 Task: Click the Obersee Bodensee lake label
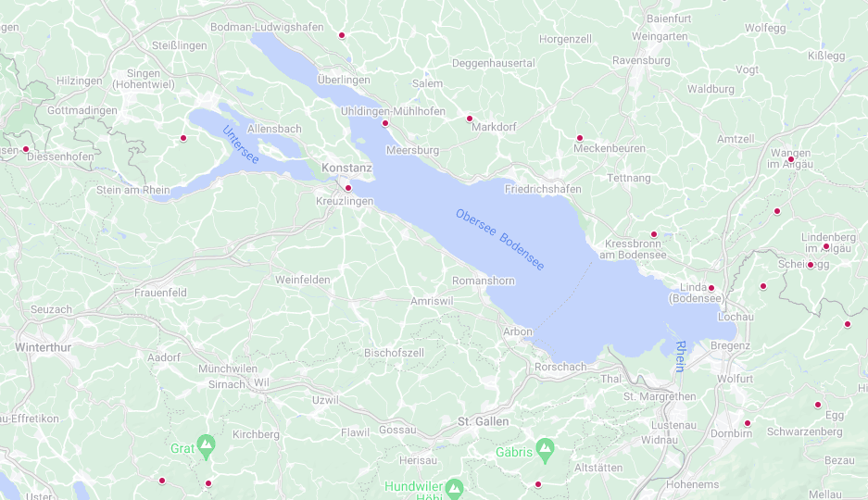[500, 240]
